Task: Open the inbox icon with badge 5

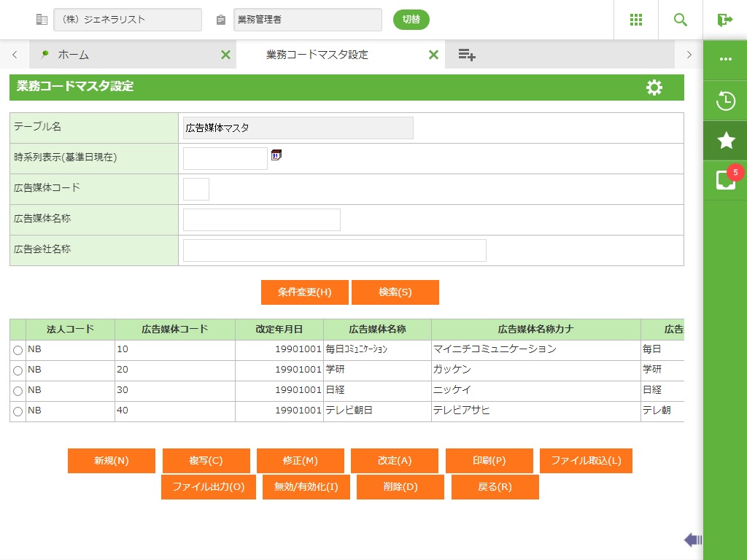Action: 725,180
